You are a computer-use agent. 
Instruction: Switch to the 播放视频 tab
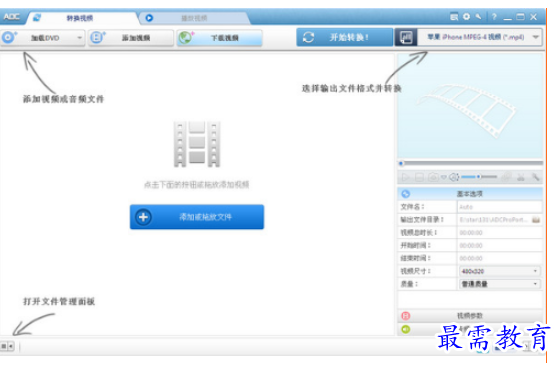pos(194,18)
